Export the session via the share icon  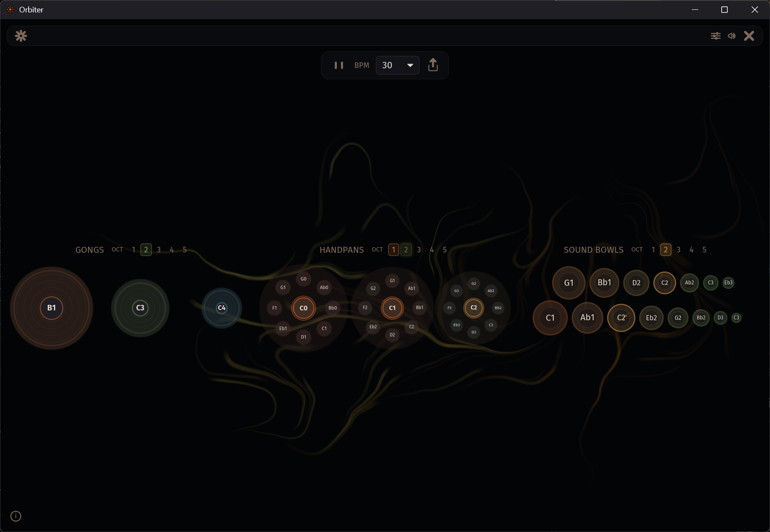pyautogui.click(x=433, y=65)
